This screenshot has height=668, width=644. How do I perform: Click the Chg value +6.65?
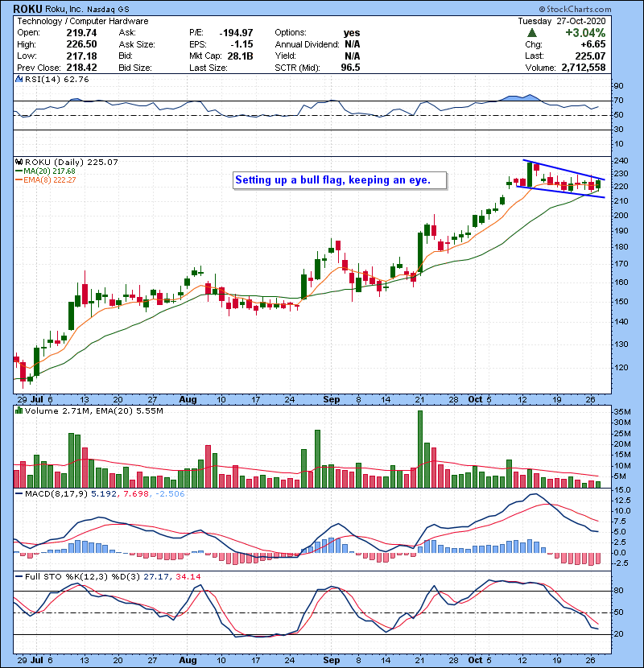(x=592, y=44)
